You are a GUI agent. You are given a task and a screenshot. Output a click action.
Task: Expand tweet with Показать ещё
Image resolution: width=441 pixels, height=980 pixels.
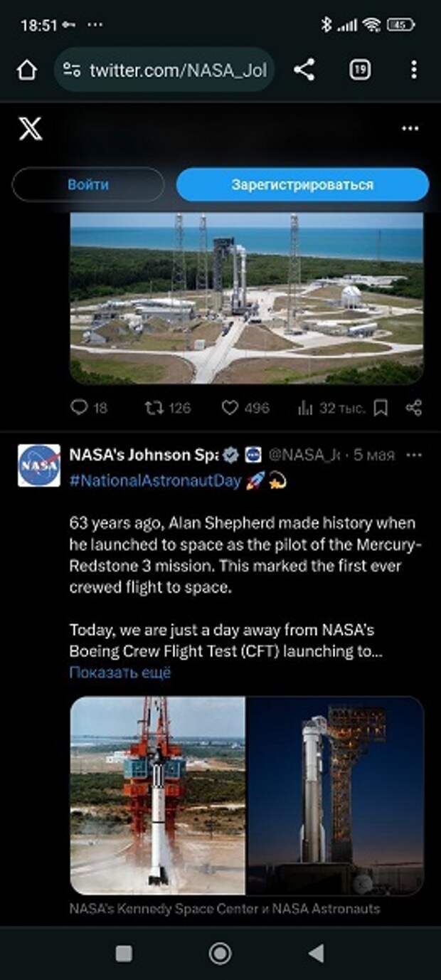[x=120, y=673]
